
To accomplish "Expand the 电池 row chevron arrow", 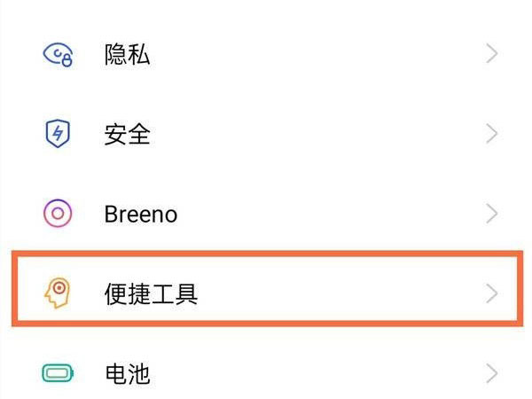I will pos(493,373).
